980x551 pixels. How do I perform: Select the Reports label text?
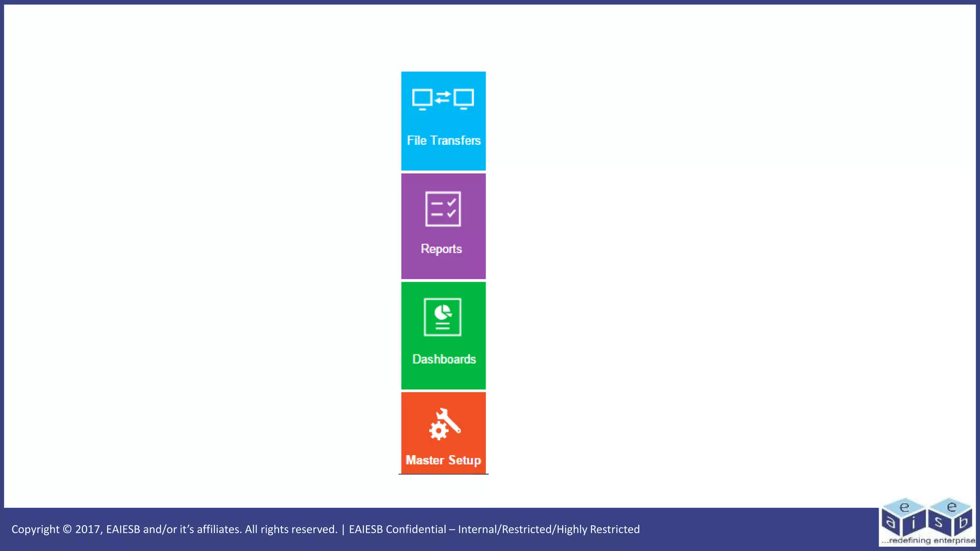point(441,249)
